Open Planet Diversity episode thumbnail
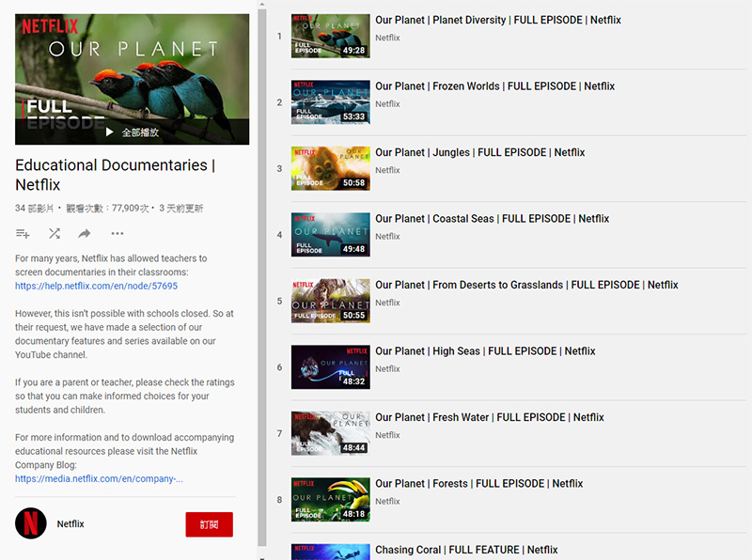 pyautogui.click(x=330, y=36)
